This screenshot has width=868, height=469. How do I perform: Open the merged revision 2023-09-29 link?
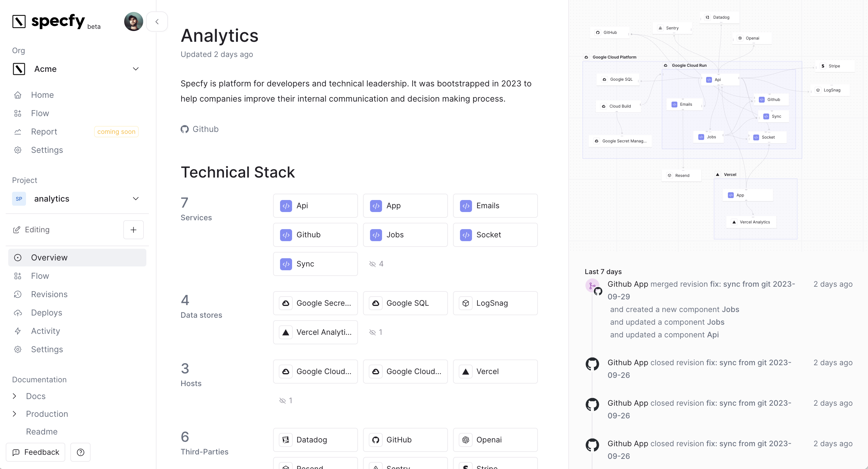tap(701, 290)
